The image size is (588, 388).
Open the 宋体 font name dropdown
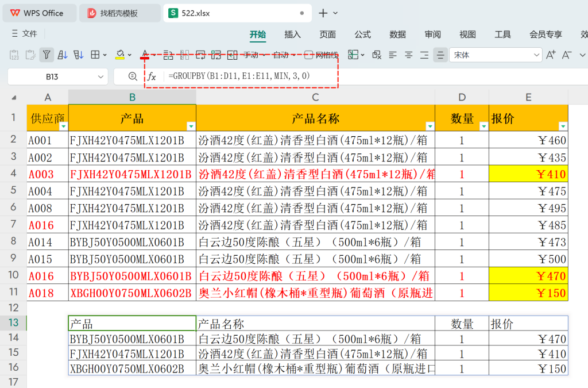click(536, 55)
